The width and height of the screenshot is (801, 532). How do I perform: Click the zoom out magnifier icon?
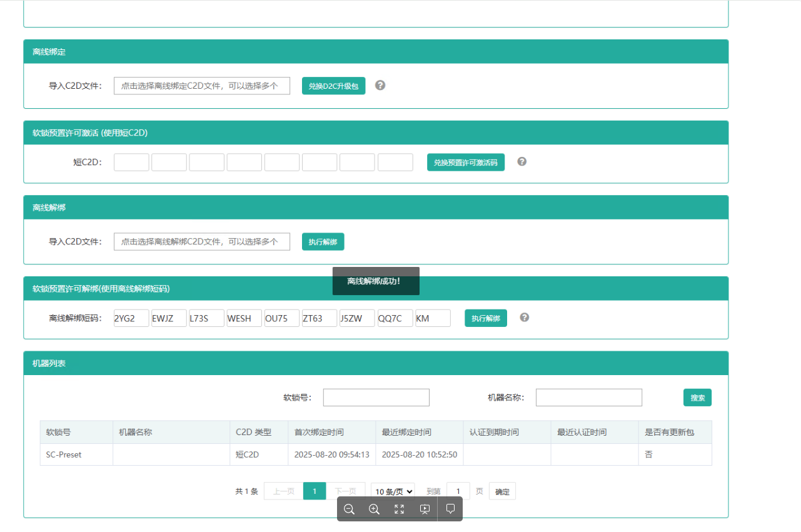[x=350, y=509]
